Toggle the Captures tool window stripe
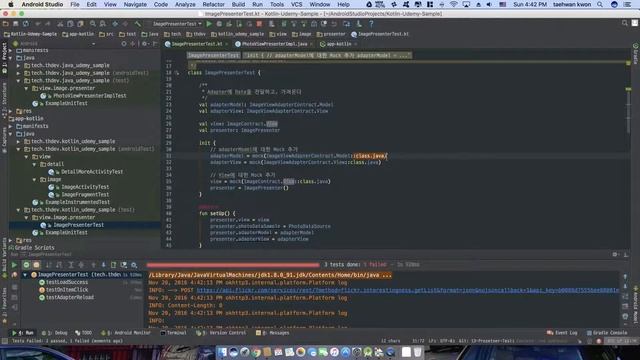Viewport: 640px width, 360px height. (4, 140)
